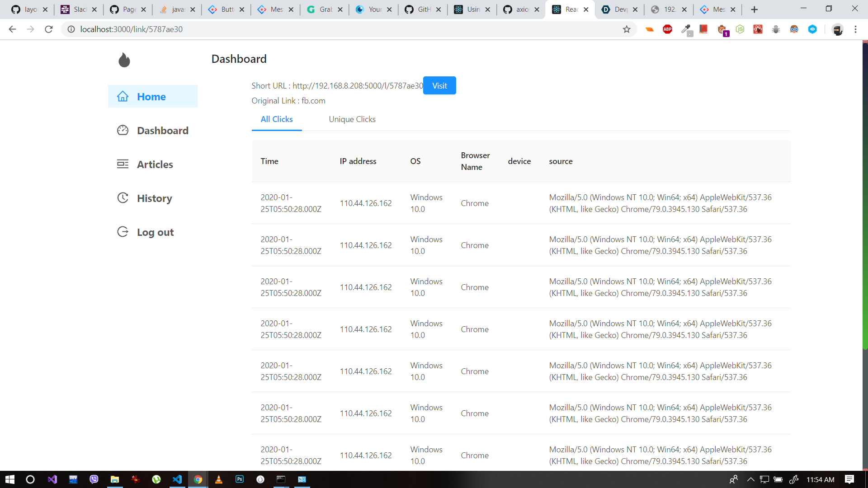Open the Windows Start menu
This screenshot has width=868, height=488.
[10, 479]
